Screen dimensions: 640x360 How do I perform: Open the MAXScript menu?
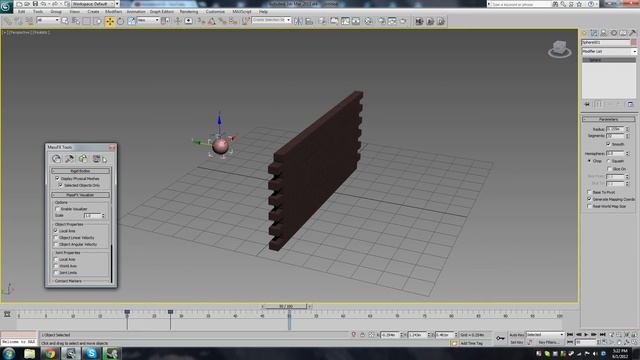tap(242, 11)
